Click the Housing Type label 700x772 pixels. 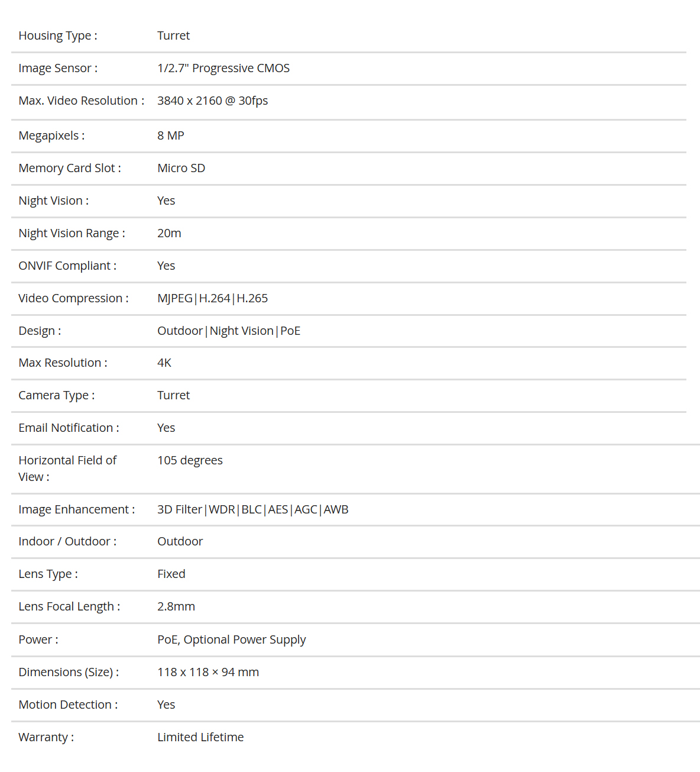click(58, 35)
